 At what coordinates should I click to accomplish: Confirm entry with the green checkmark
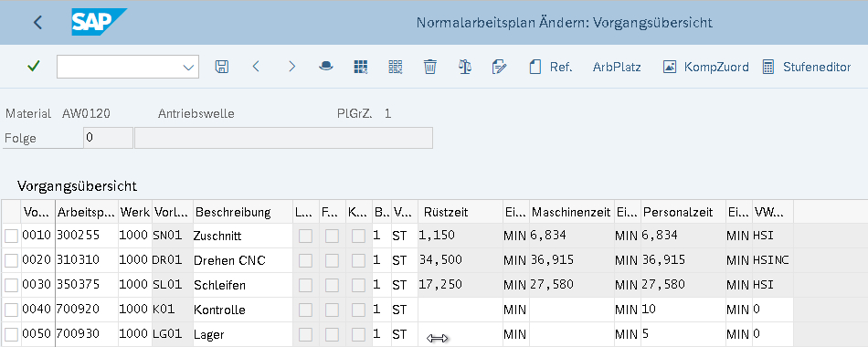pyautogui.click(x=34, y=67)
